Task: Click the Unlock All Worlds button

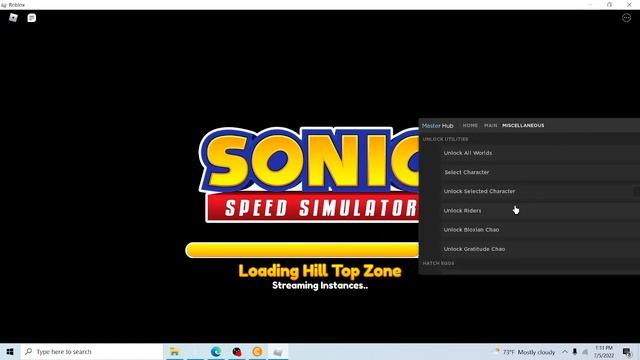Action: [540, 153]
